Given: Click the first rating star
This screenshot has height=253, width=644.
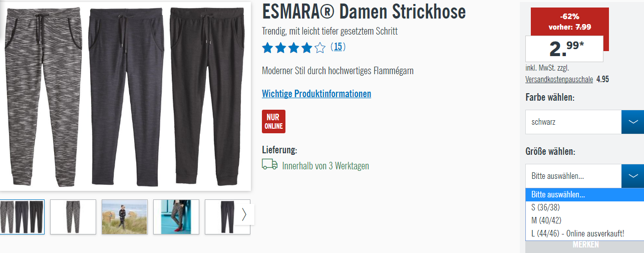Looking at the screenshot, I should click(267, 48).
